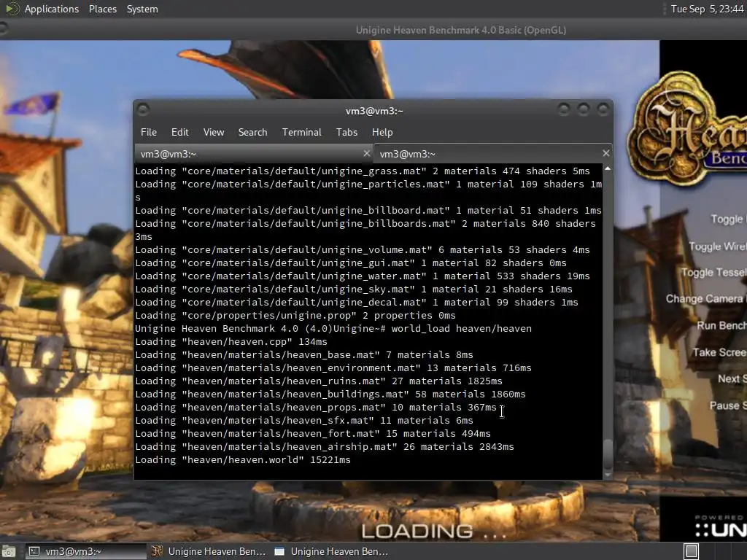Click the heaven_base.mat 7 materials line

pos(304,355)
